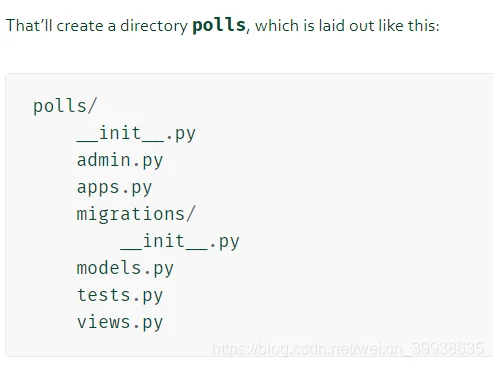Select the models.py file line

(125, 268)
